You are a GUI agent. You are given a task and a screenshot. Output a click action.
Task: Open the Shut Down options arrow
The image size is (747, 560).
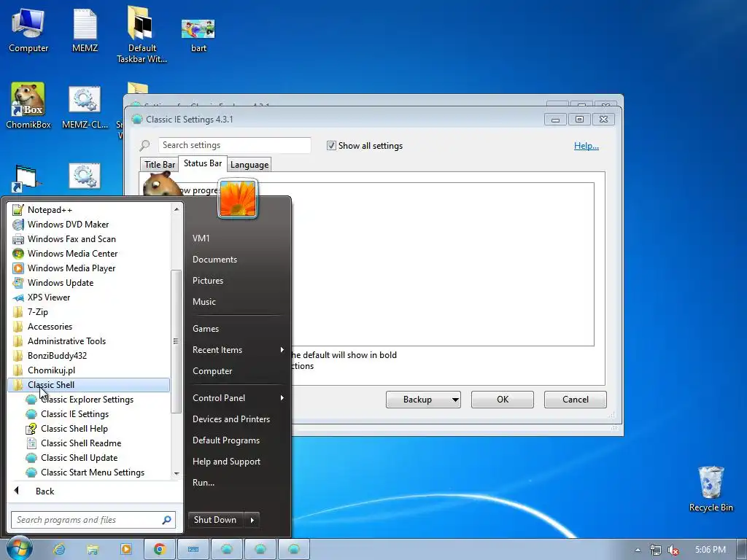(252, 520)
